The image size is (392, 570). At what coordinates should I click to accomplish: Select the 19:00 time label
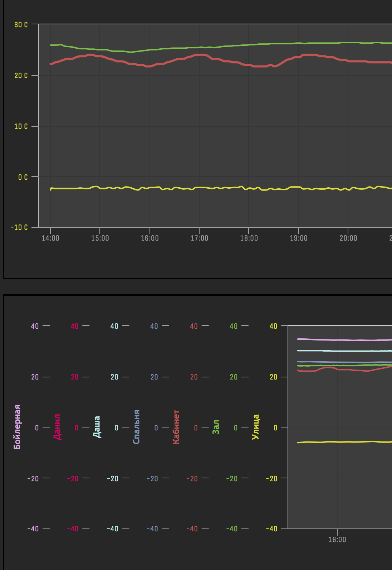point(299,238)
